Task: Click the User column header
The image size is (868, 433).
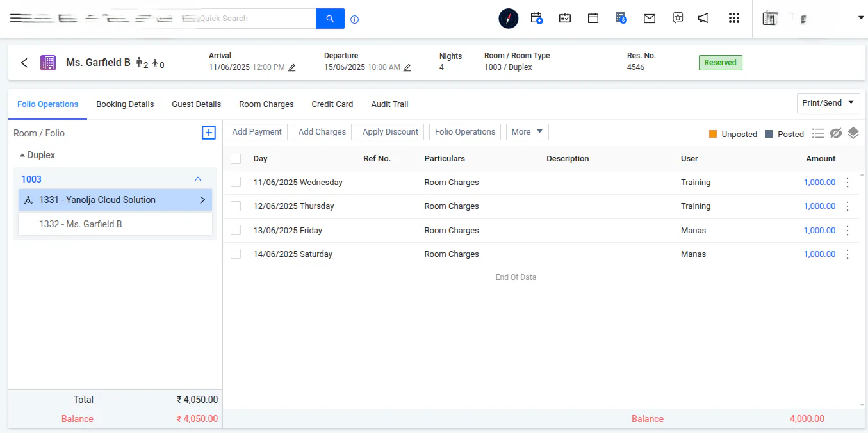Action: click(x=689, y=159)
